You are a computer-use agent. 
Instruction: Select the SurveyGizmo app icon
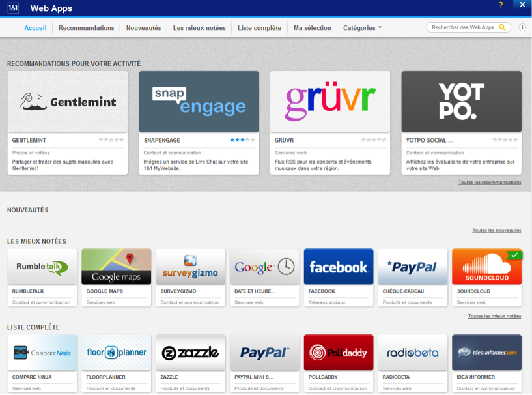[190, 267]
